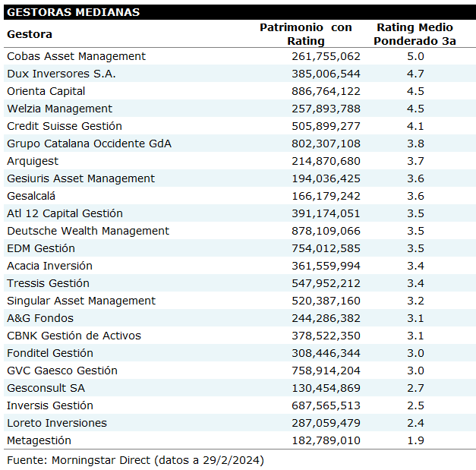This screenshot has width=476, height=470.
Task: Click the GVC Gaesco Gestión row name
Action: click(x=62, y=371)
